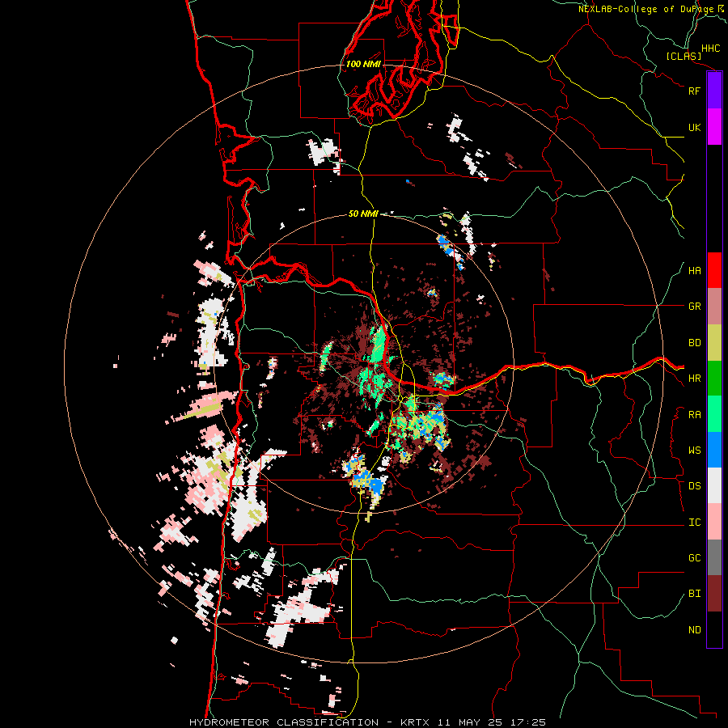Click the ND legend label
Screen dimensions: 728x728
point(694,630)
